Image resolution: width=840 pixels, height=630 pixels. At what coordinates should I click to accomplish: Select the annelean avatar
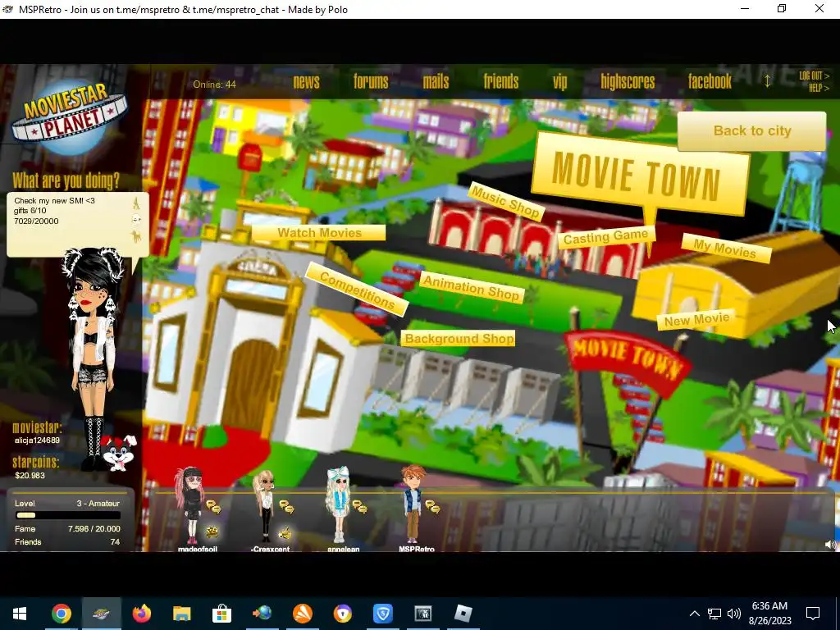tap(338, 504)
